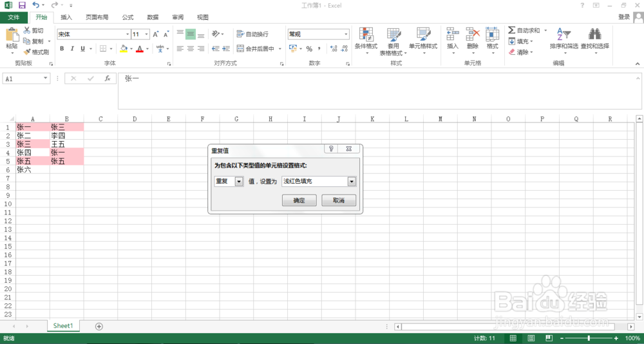This screenshot has width=644, height=344.
Task: Click the Insert cells (插入) icon
Action: (x=453, y=34)
